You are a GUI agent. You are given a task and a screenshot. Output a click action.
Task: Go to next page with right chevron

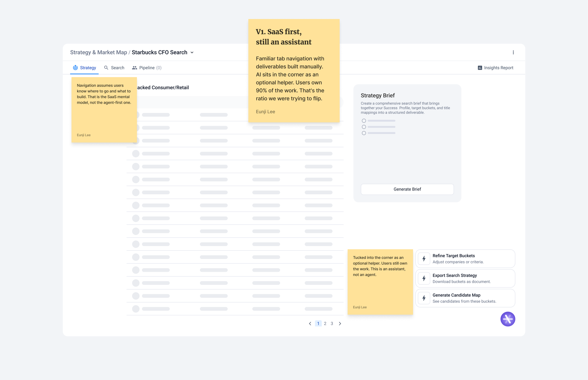[x=340, y=324]
